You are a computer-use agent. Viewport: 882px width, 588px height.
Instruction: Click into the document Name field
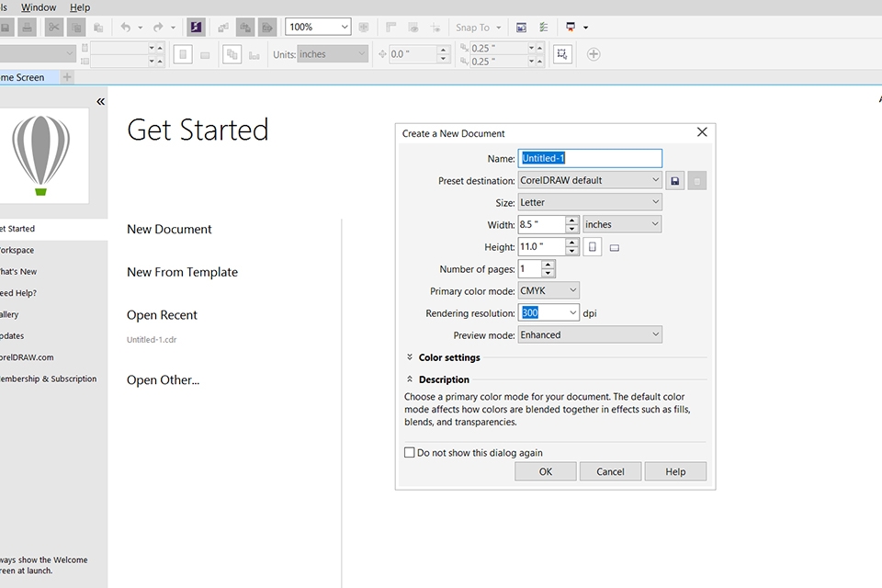[x=590, y=159]
